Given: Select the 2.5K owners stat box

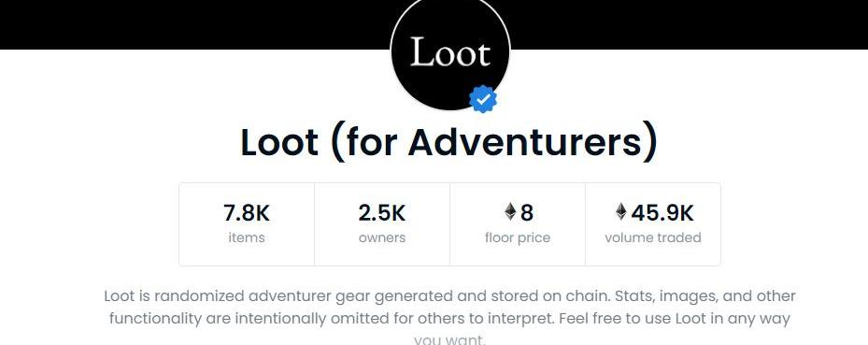Looking at the screenshot, I should [382, 224].
